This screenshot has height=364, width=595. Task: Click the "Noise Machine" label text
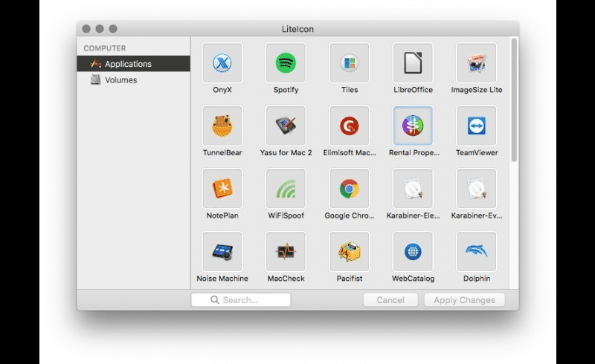[x=222, y=279]
